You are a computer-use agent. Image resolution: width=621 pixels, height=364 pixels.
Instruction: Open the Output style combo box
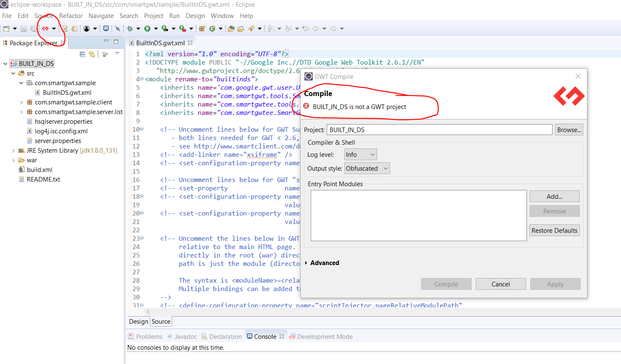[x=367, y=169]
